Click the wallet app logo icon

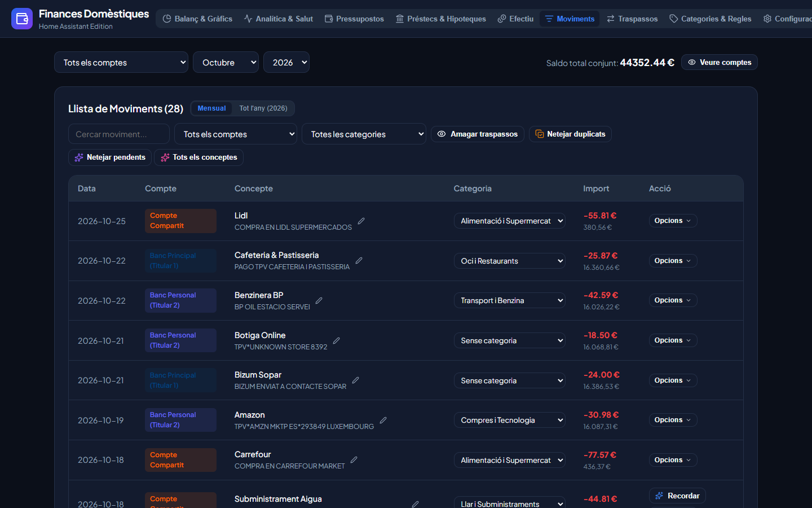[x=22, y=19]
